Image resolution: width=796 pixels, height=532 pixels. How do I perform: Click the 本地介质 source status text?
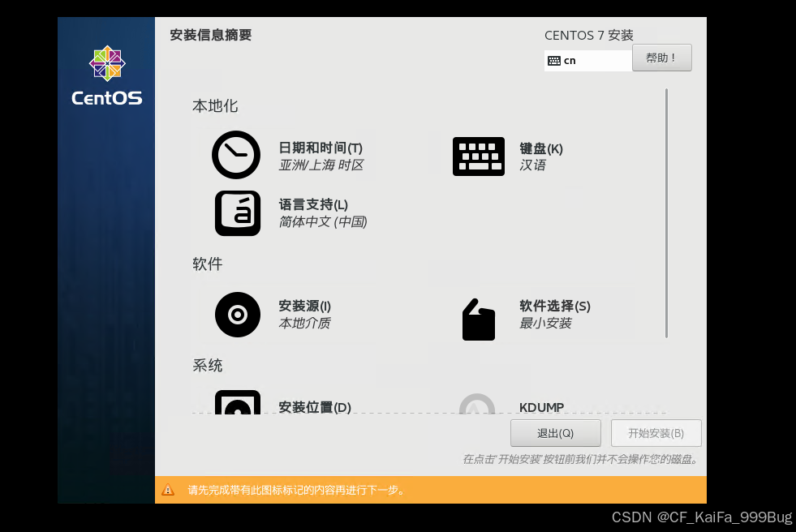coord(304,324)
